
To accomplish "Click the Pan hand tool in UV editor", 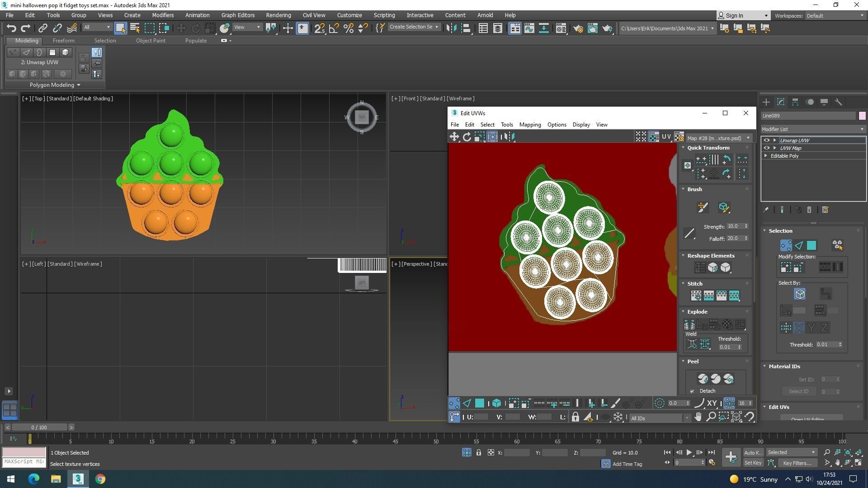I will pyautogui.click(x=698, y=417).
